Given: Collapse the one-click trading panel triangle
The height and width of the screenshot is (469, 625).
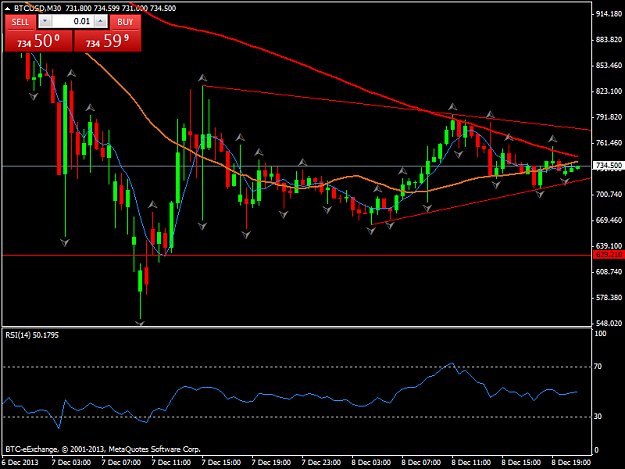Looking at the screenshot, I should [x=8, y=8].
